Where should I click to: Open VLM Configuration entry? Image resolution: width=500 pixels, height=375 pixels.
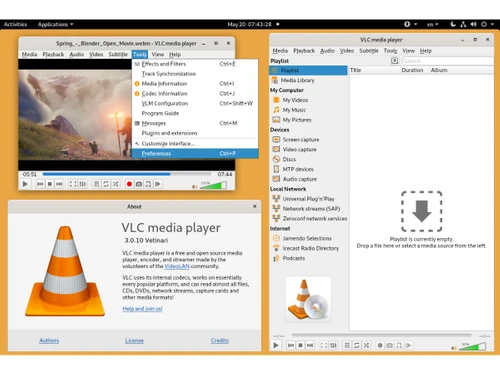(x=195, y=103)
